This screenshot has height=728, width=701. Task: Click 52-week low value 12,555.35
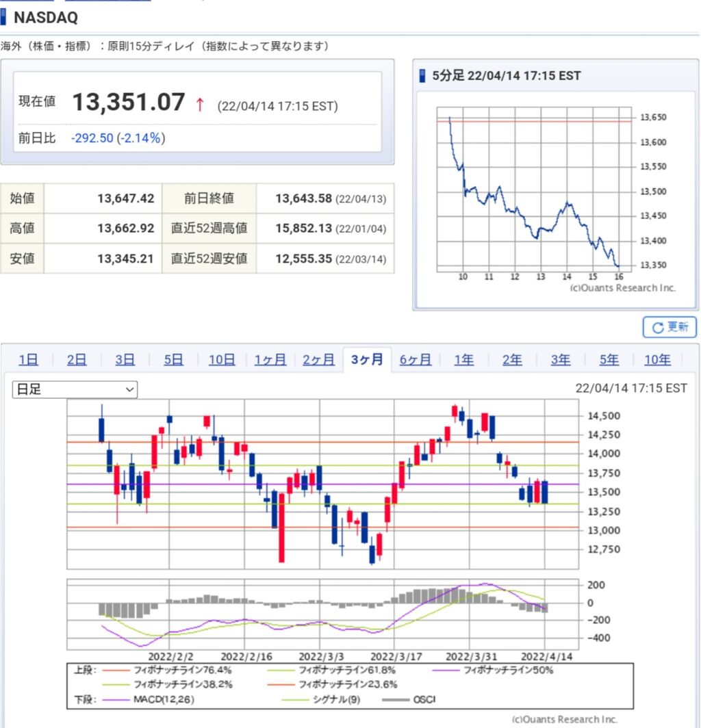pos(303,259)
